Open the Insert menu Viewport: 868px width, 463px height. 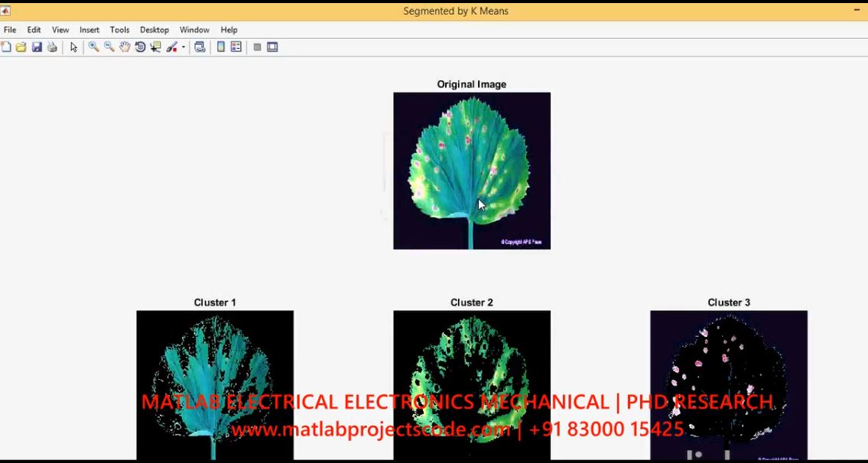89,30
